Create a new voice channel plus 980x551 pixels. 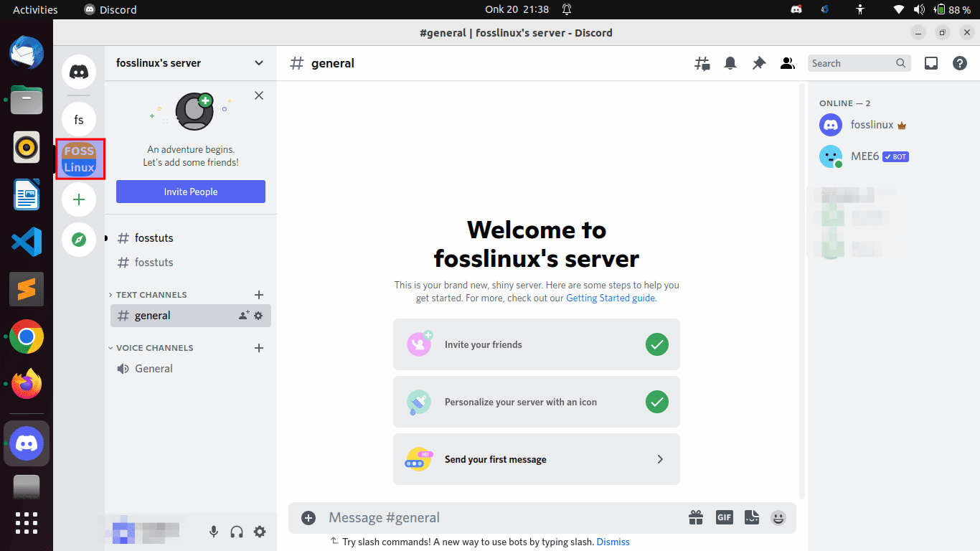259,348
